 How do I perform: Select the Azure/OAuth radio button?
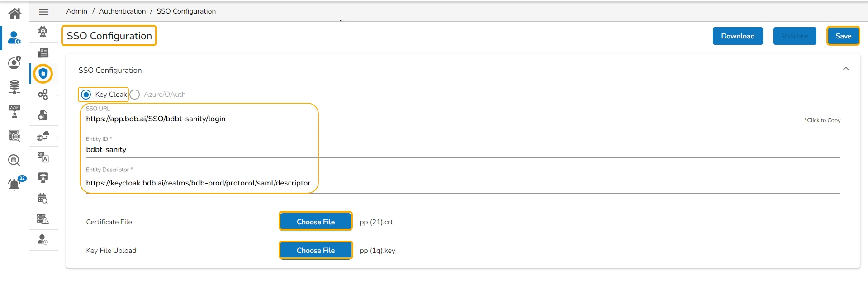click(x=135, y=95)
